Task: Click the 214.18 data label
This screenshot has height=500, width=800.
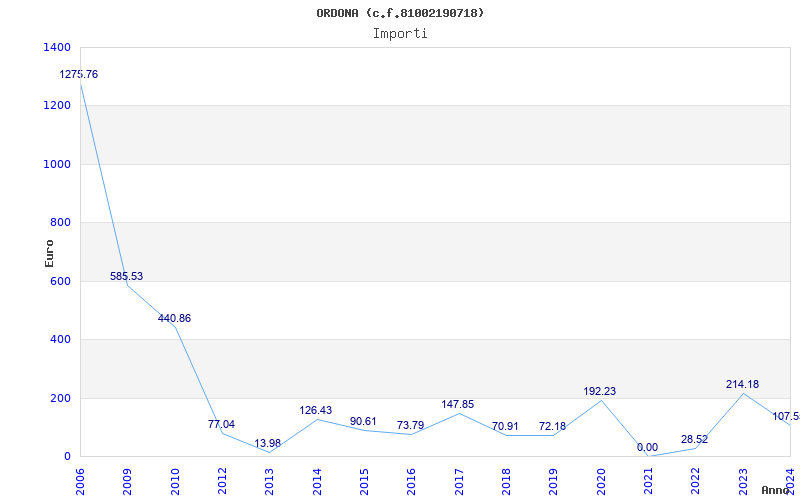Action: pos(743,385)
